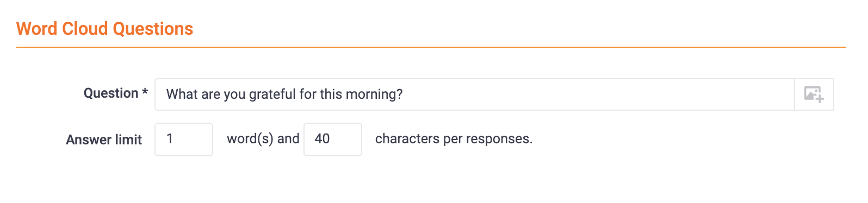Click the orange divider under the heading
The width and height of the screenshot is (868, 203).
(x=431, y=47)
